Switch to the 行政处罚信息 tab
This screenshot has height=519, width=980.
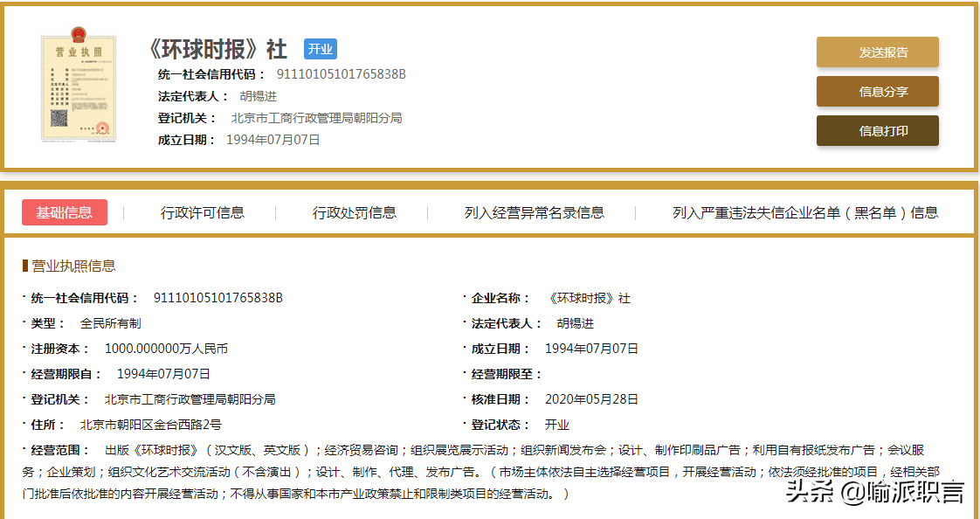[356, 212]
